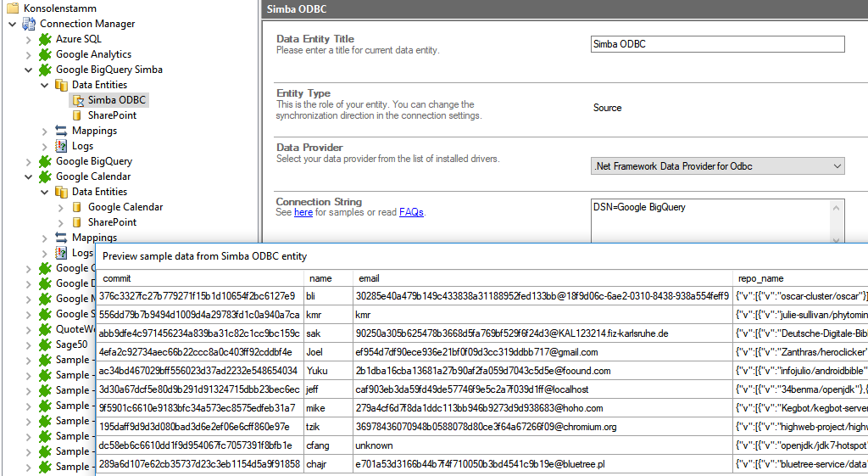Screen dimensions: 868x476
Task: Click the Mappings icon under Google BigQuery Simba
Action: 61,131
